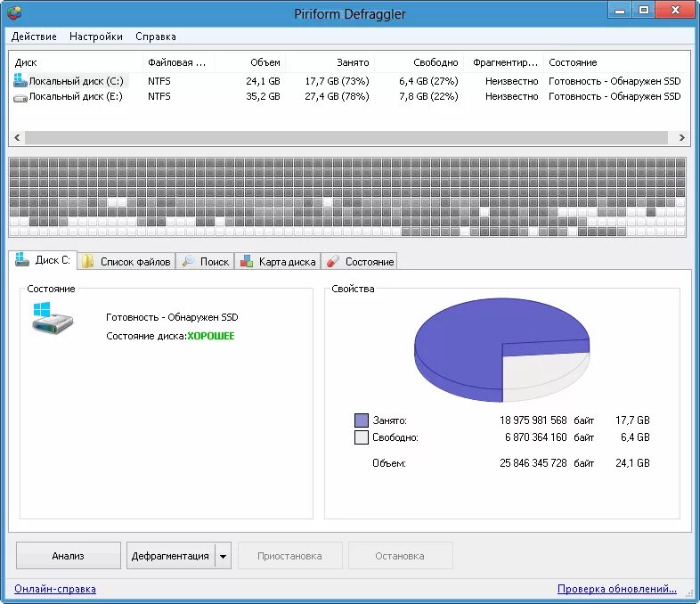This screenshot has width=700, height=604.
Task: Select the Диск C: tab
Action: coord(43,260)
